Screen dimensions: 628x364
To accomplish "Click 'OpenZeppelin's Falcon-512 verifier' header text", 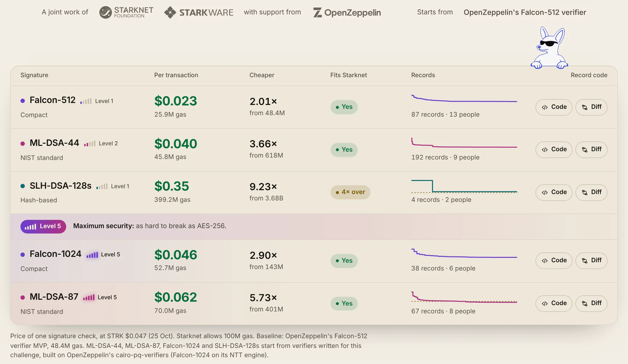I will 525,12.
